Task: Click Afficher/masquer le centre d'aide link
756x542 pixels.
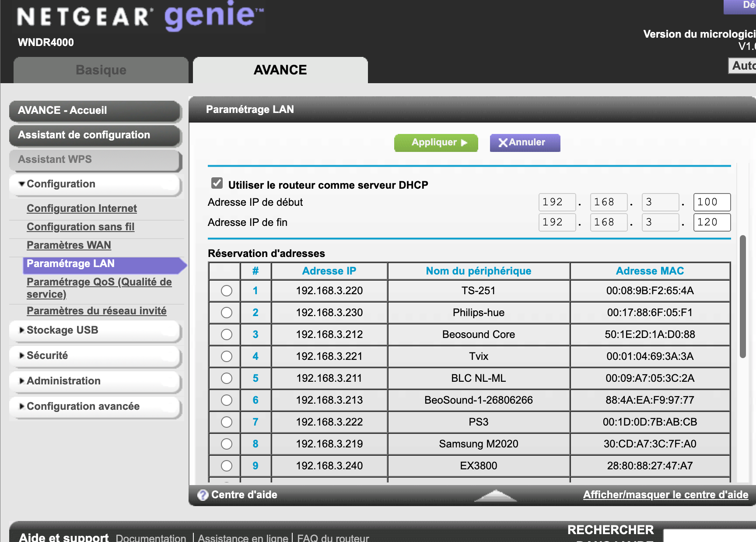Action: tap(665, 495)
